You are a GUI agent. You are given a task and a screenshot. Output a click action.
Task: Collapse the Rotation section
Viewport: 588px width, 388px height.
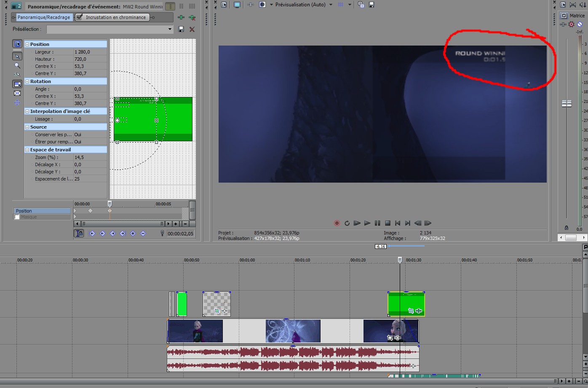pos(27,81)
